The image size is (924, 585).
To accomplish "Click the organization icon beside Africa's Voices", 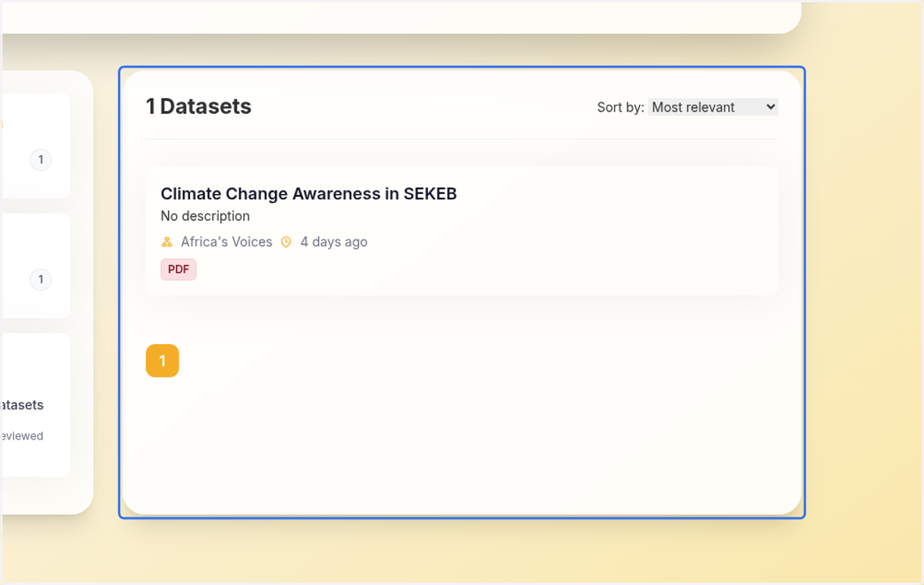I will pyautogui.click(x=167, y=242).
